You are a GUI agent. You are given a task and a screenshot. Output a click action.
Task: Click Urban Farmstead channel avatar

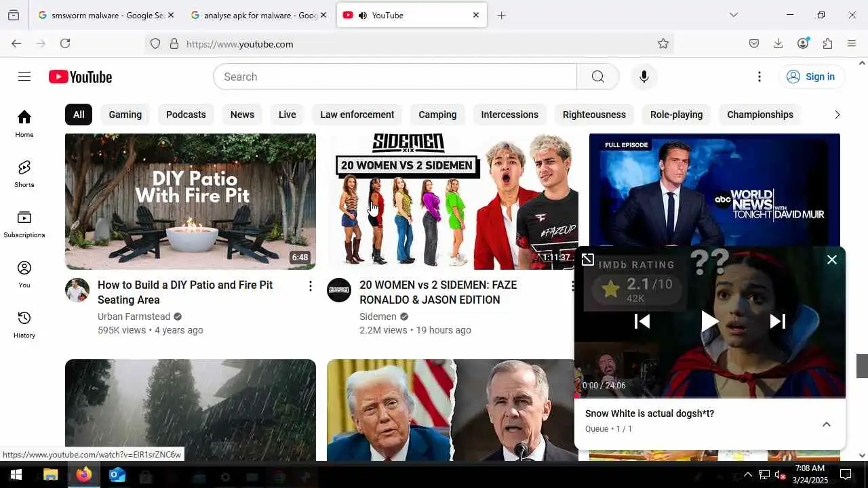coord(77,290)
